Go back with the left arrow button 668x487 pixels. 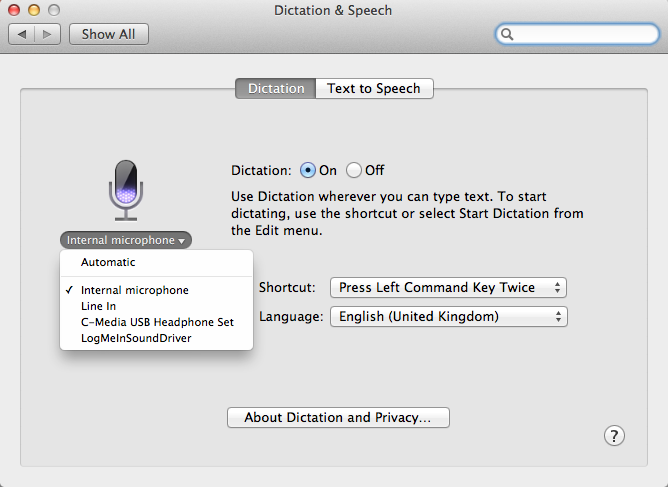pos(24,34)
